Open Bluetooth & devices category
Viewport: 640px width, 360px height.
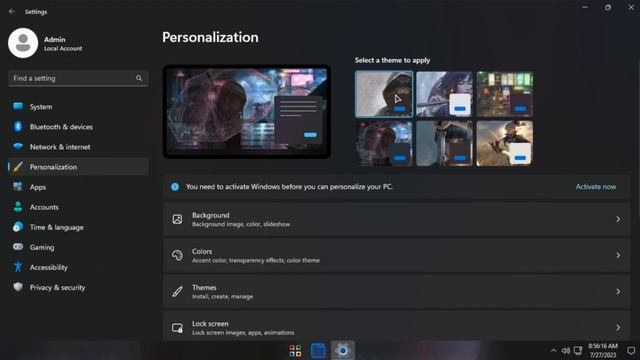(78, 127)
